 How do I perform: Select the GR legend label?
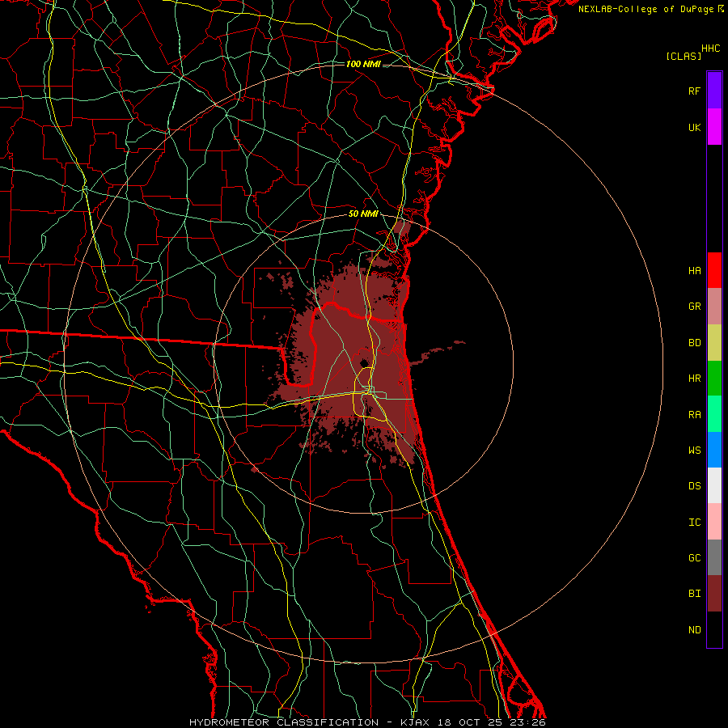coord(694,307)
